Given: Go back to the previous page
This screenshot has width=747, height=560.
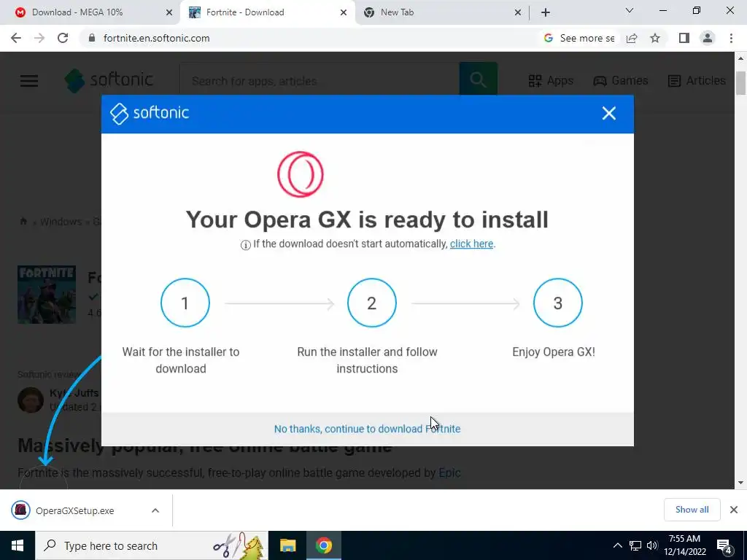Looking at the screenshot, I should click(x=16, y=38).
